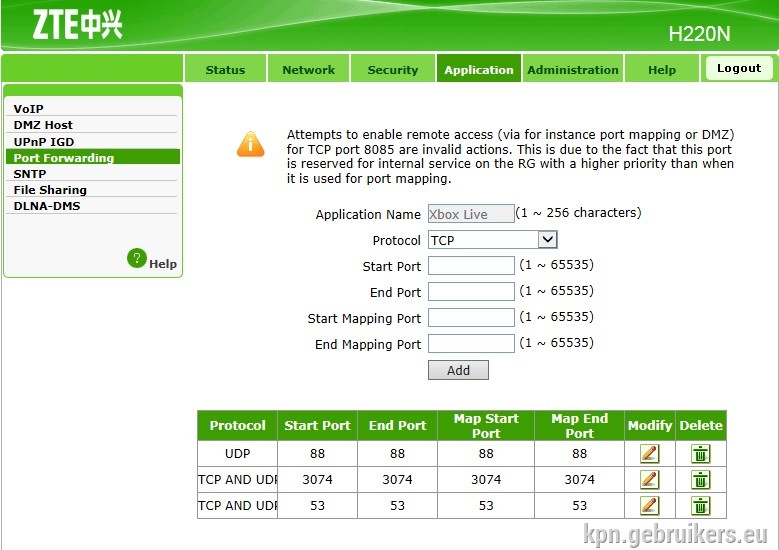The width and height of the screenshot is (779, 550).
Task: Click the orange warning info icon
Action: pos(250,144)
